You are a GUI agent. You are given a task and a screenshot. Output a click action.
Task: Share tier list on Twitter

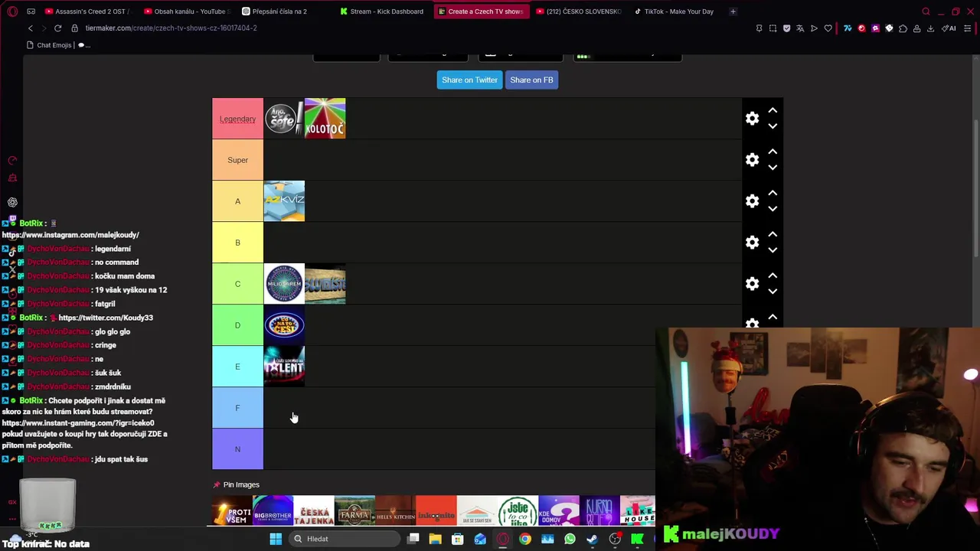pyautogui.click(x=469, y=80)
